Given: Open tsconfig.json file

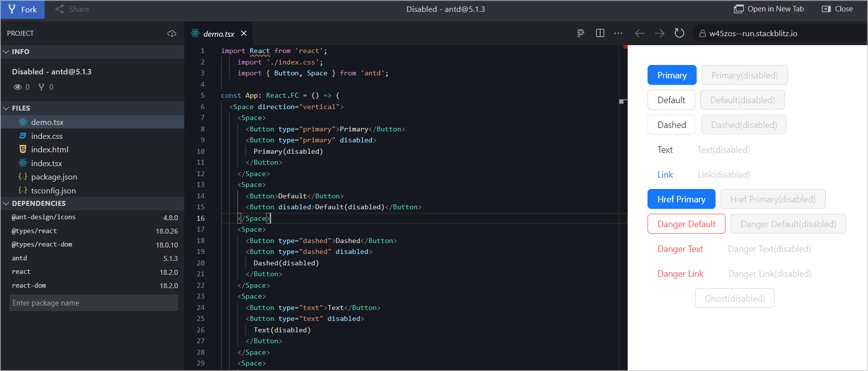Looking at the screenshot, I should [x=92, y=190].
